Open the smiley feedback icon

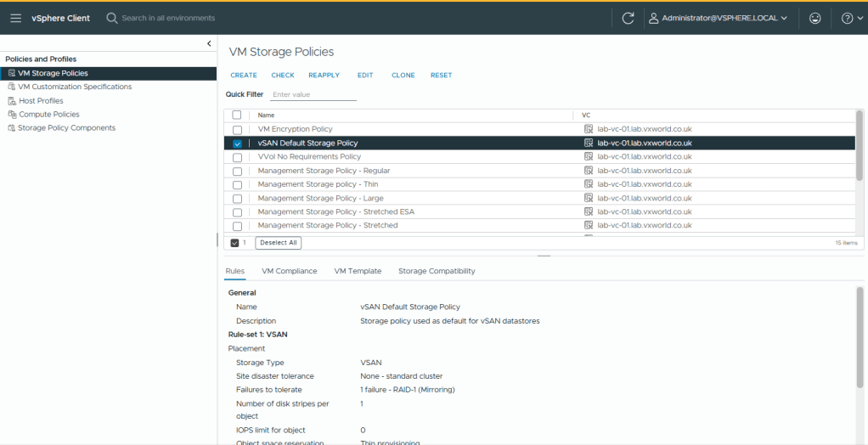click(814, 18)
